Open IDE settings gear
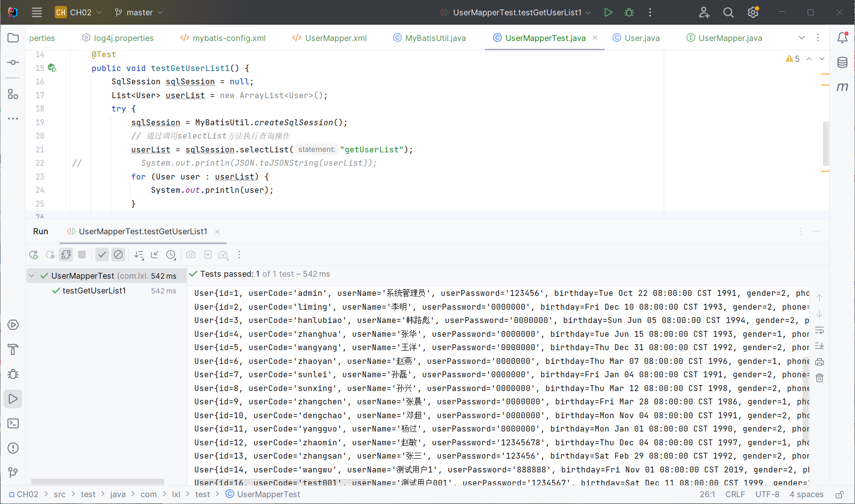Screen dimensions: 855x504 (x=753, y=12)
